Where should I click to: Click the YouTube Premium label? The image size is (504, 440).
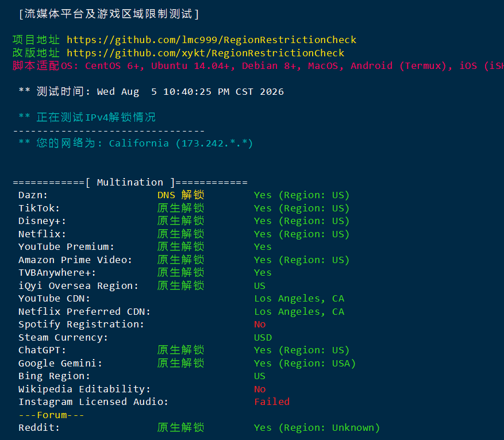(66, 247)
